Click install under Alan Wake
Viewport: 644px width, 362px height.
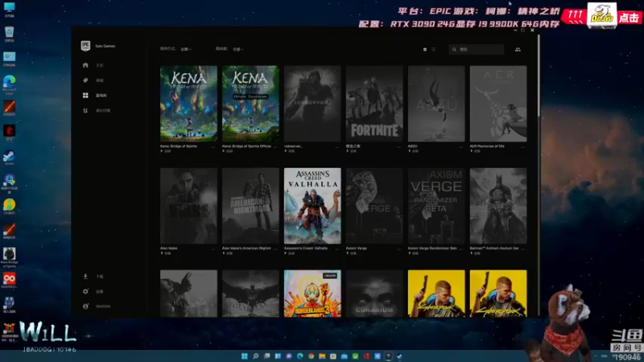coord(166,253)
